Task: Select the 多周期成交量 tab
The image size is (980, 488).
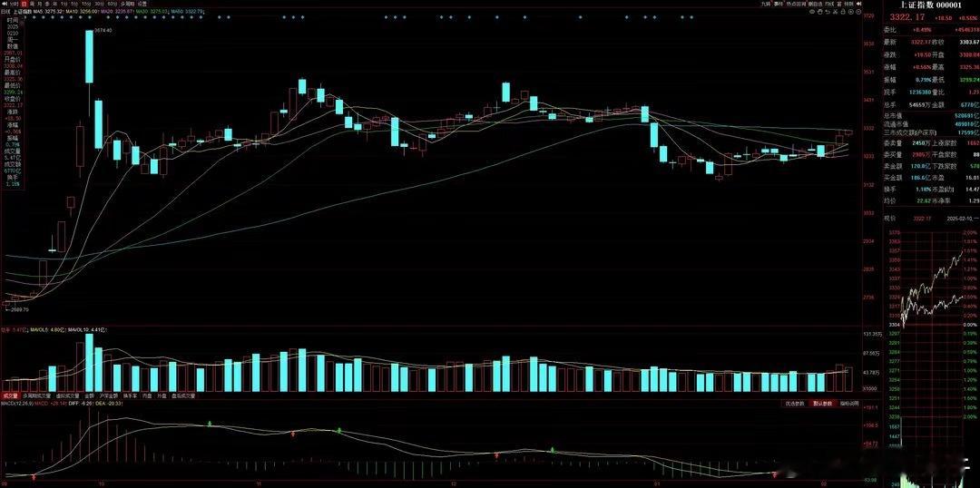Action: tap(36, 396)
